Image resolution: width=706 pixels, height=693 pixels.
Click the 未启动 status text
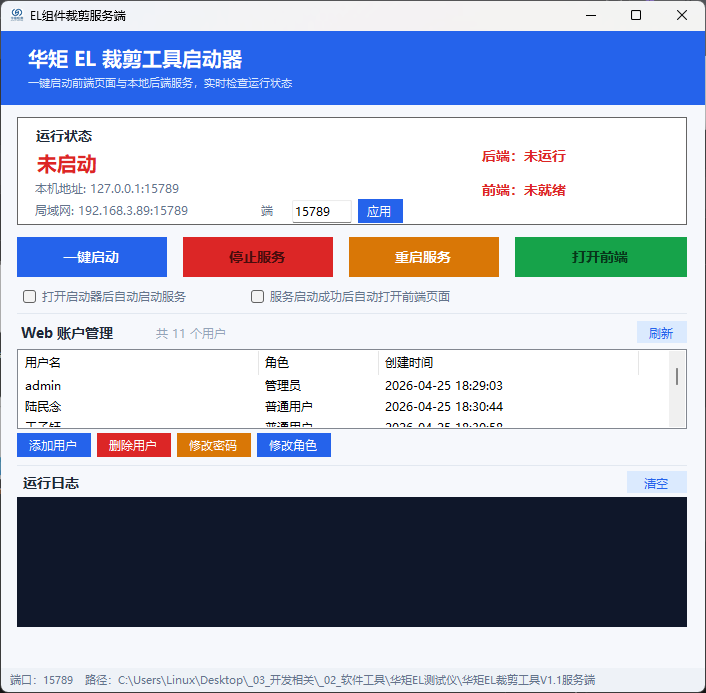67,164
